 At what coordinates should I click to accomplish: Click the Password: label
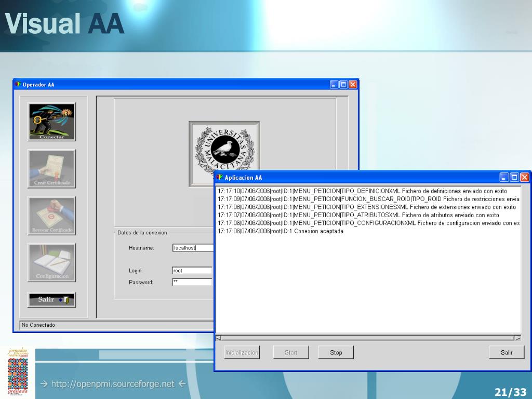[141, 282]
